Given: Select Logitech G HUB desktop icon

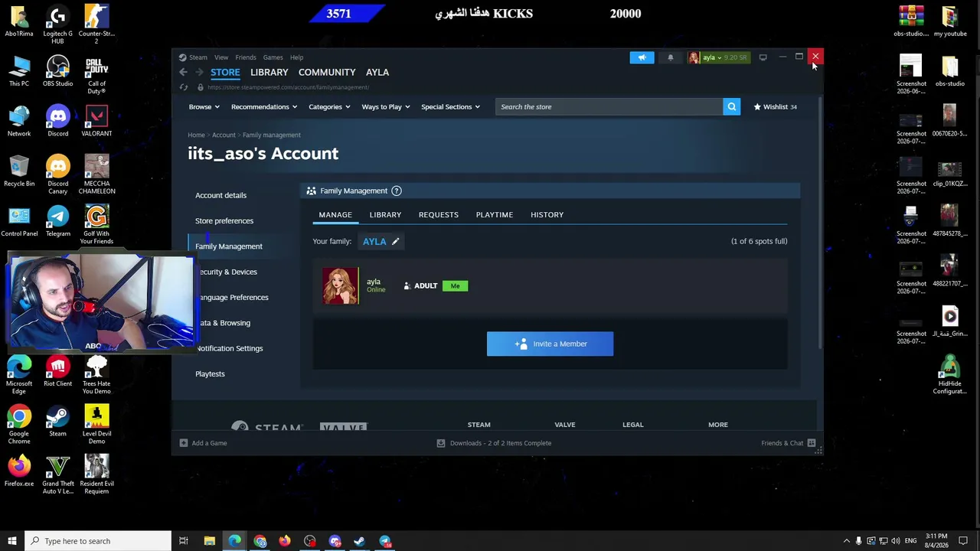Looking at the screenshot, I should click(57, 25).
